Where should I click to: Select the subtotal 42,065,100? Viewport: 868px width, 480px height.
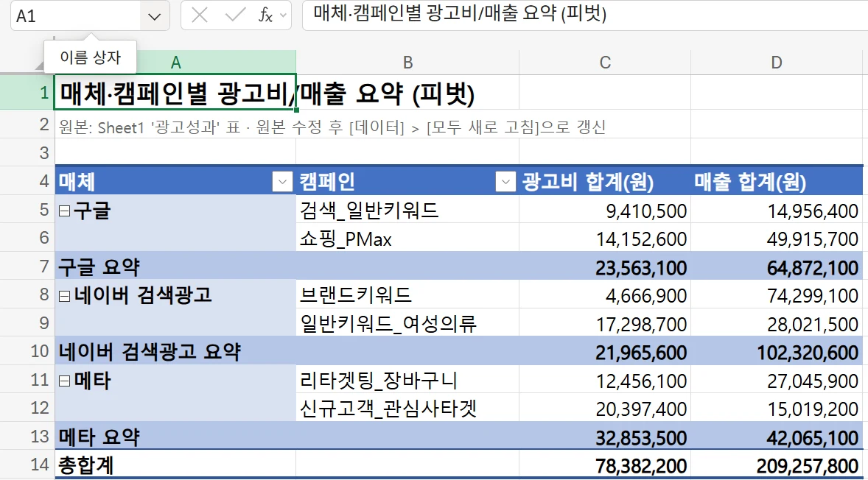point(777,437)
